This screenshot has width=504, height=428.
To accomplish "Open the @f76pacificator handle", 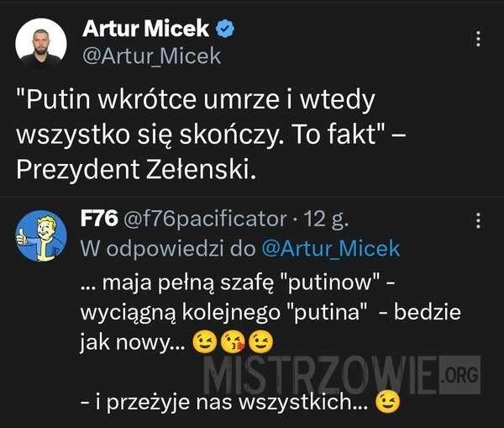I will pyautogui.click(x=205, y=219).
